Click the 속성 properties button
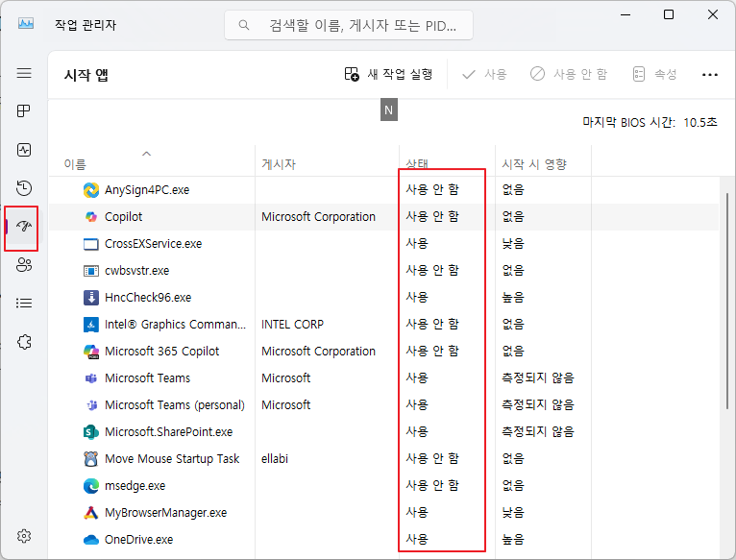 pos(654,74)
